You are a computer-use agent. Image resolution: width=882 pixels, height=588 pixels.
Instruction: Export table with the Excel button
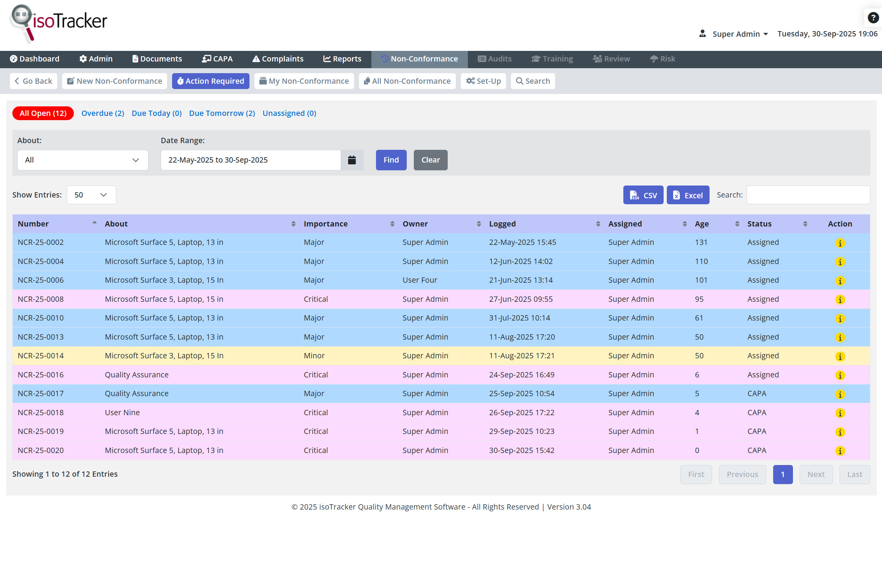point(687,195)
